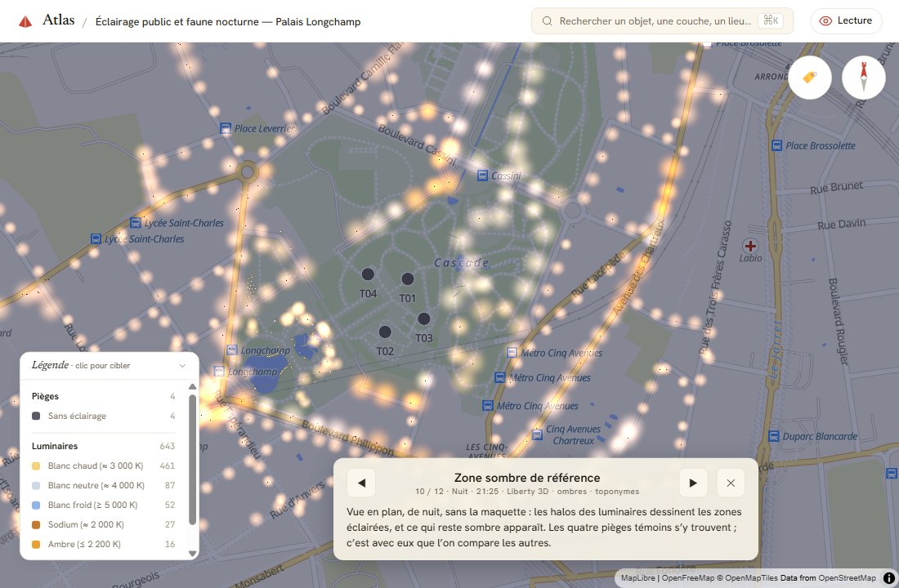Go to the previous story step

361,483
